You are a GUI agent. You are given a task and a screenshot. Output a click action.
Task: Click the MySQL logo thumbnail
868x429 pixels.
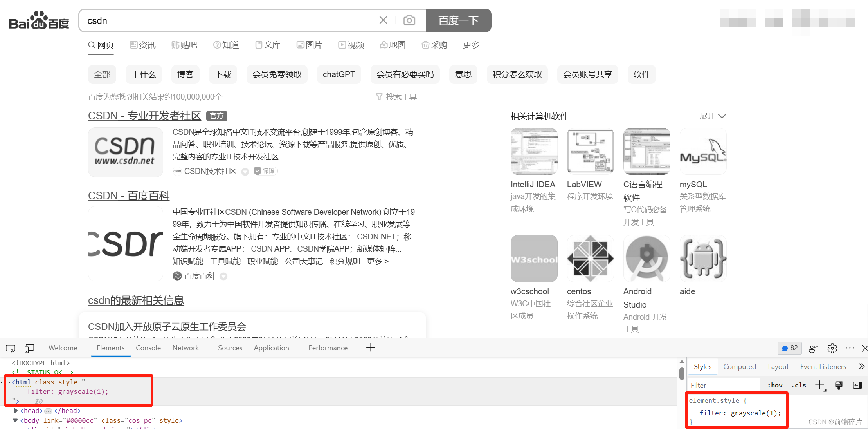[x=703, y=151]
